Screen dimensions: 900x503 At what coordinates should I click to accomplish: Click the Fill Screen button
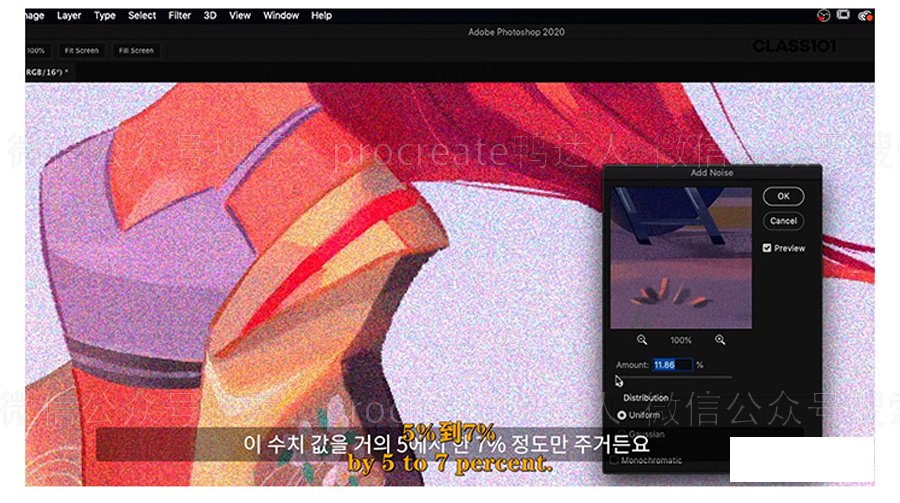136,51
